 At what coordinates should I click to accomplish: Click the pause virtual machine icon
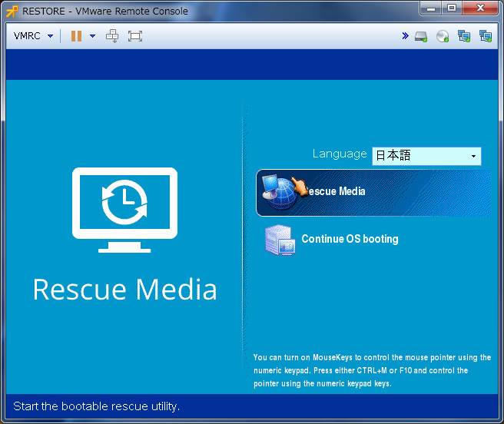(x=76, y=36)
